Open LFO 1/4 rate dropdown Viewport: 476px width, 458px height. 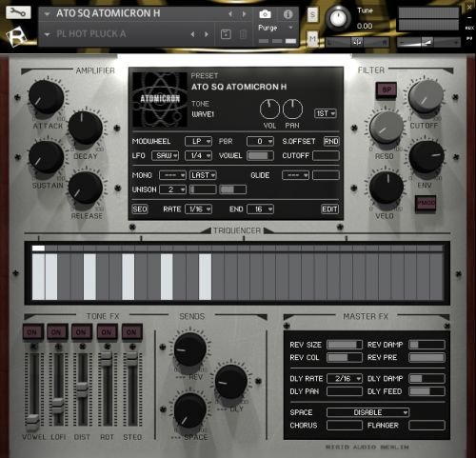click(199, 155)
